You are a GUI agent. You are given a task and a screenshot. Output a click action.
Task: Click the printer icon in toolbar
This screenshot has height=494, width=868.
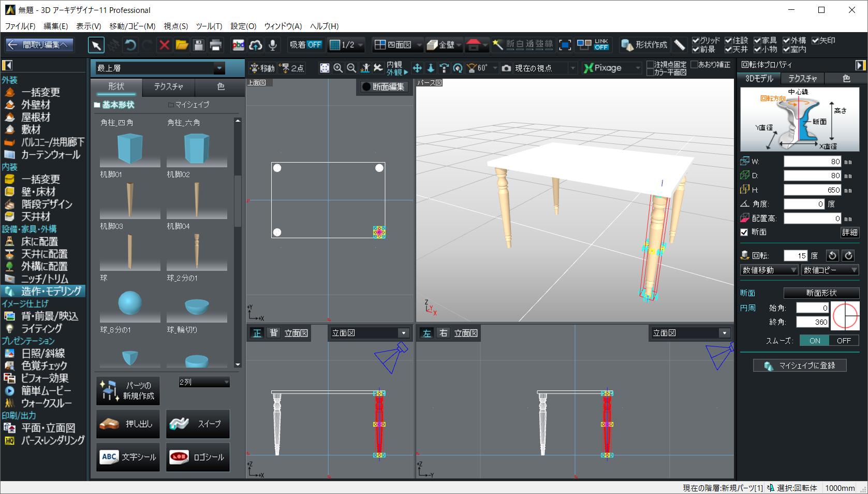pyautogui.click(x=216, y=45)
